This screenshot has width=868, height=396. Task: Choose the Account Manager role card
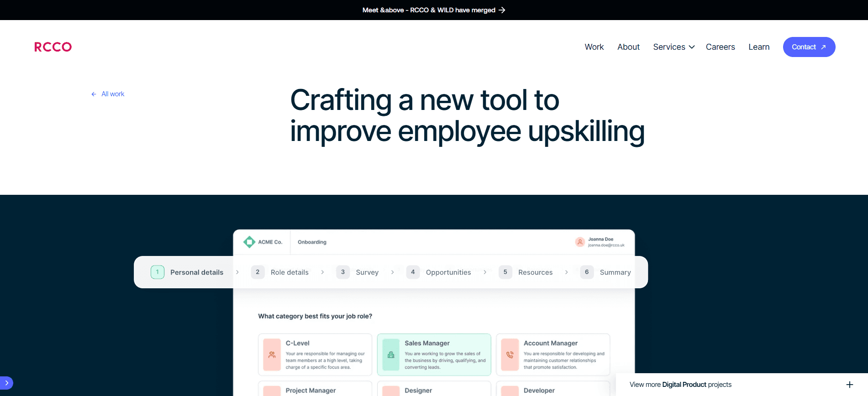point(553,355)
